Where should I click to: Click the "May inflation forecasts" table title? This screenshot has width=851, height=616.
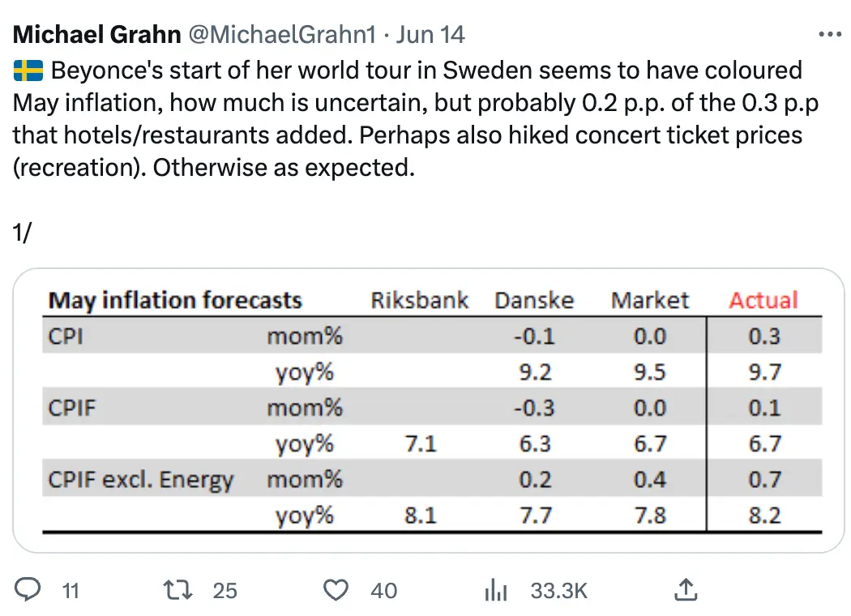[x=175, y=301]
